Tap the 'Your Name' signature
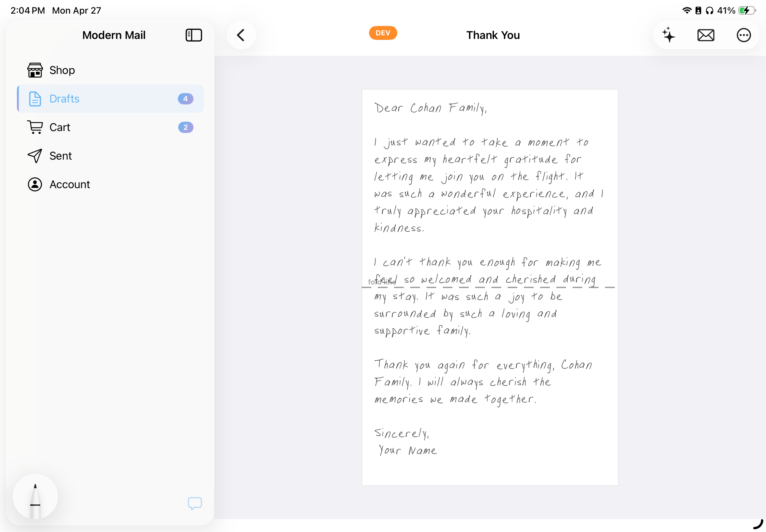766x532 pixels. point(408,450)
